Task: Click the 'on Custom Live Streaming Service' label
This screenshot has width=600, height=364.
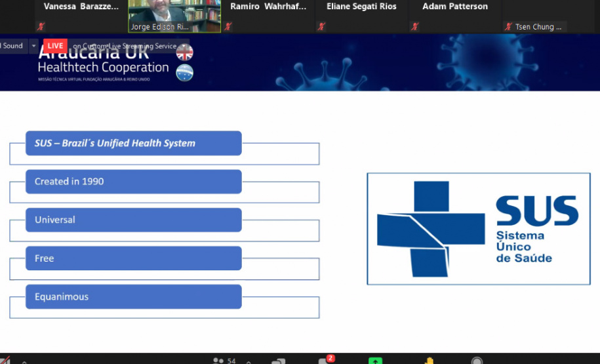Action: pyautogui.click(x=124, y=46)
